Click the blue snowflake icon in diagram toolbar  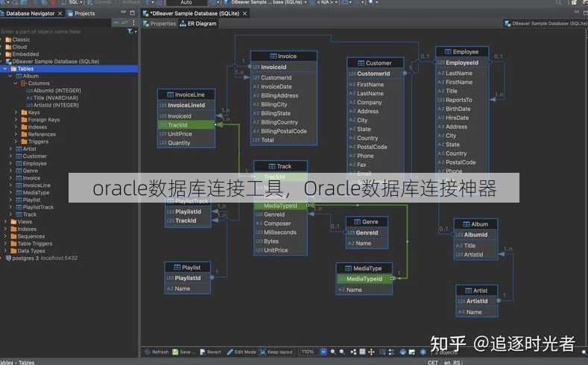(x=423, y=352)
